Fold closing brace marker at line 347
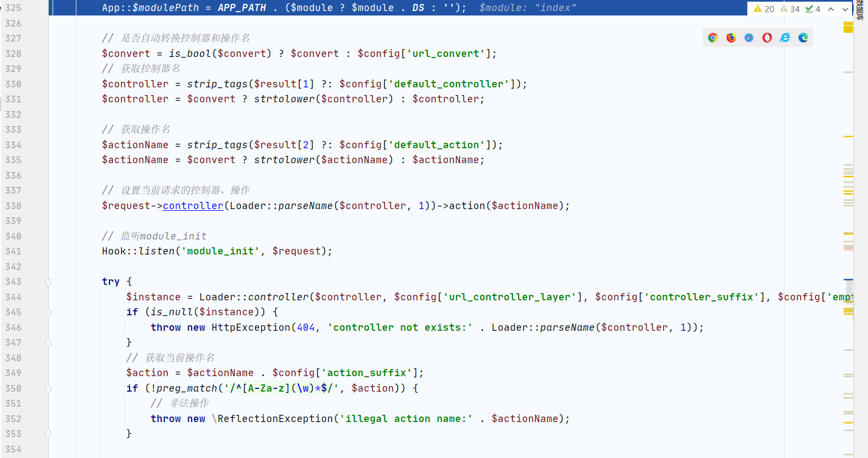This screenshot has width=868, height=458. pos(48,342)
